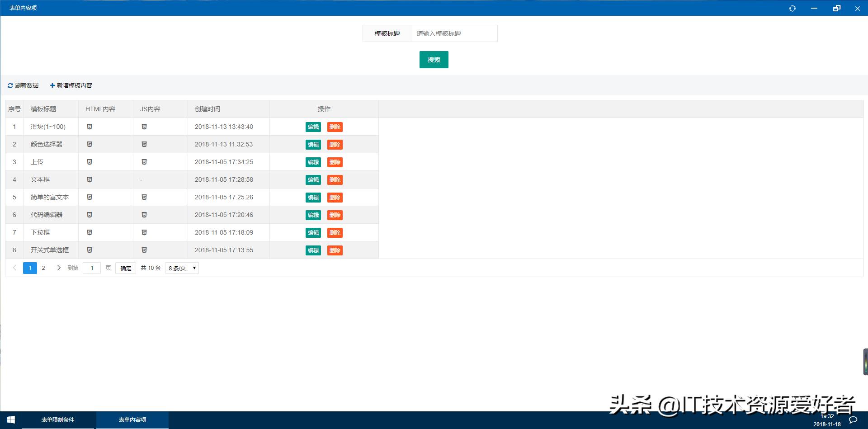Click the 删除 button for 文本框 row
Image resolution: width=868 pixels, height=429 pixels.
pyautogui.click(x=335, y=179)
